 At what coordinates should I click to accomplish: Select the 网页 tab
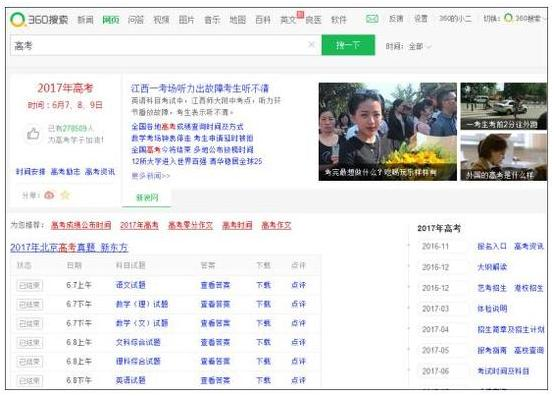pos(111,20)
